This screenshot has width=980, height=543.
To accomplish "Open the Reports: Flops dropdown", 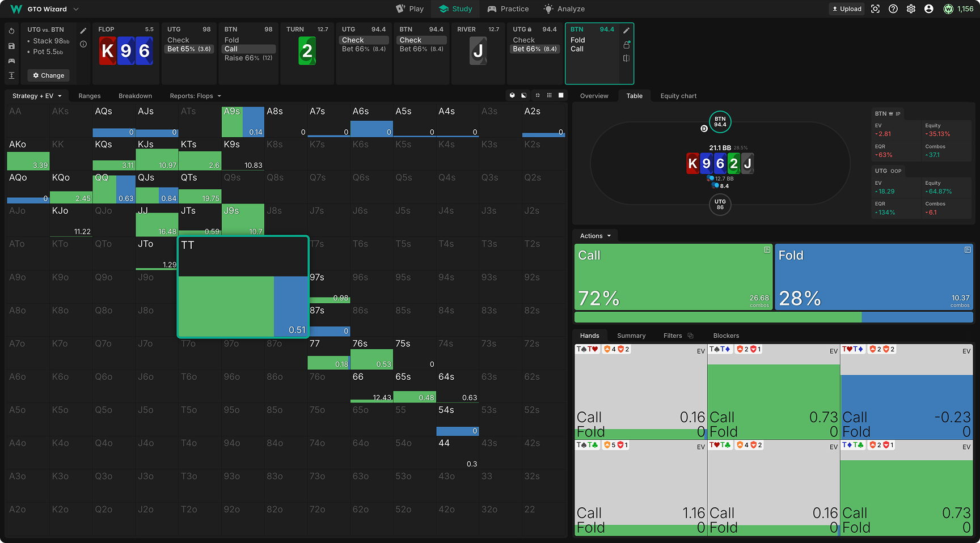I will (x=195, y=96).
